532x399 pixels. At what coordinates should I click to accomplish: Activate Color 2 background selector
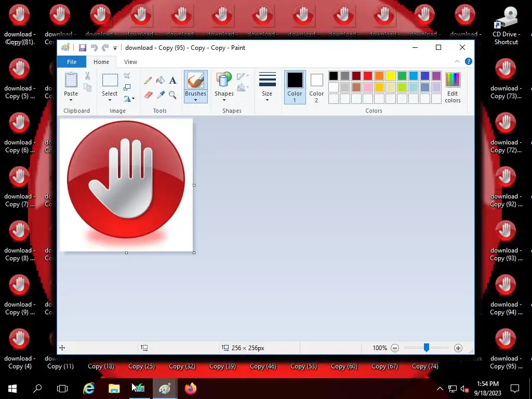[316, 87]
